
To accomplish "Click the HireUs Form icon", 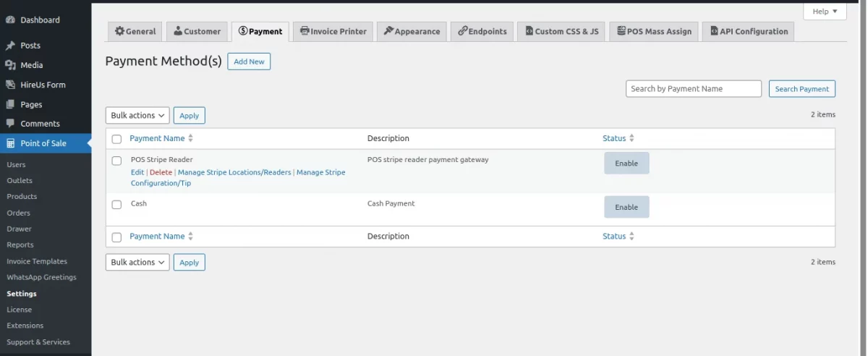I will click(x=10, y=85).
